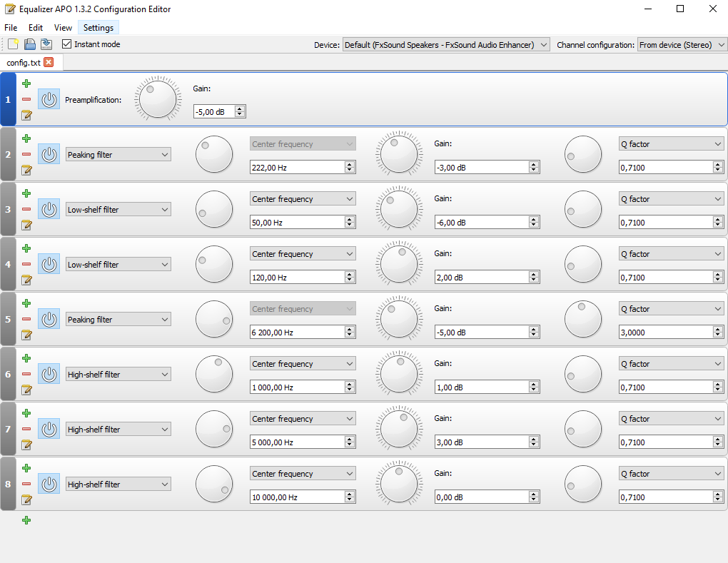
Task: Turn off the 120,00 Hz Low-shelf filter
Action: click(49, 264)
